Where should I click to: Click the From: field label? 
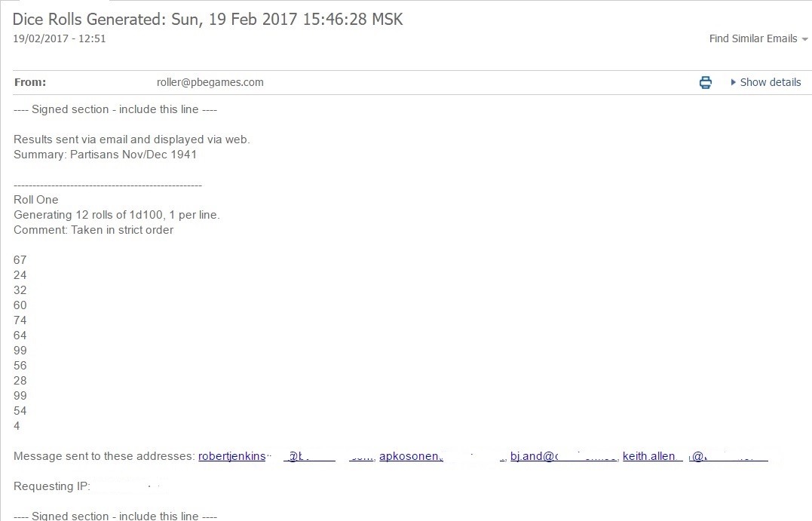[30, 82]
